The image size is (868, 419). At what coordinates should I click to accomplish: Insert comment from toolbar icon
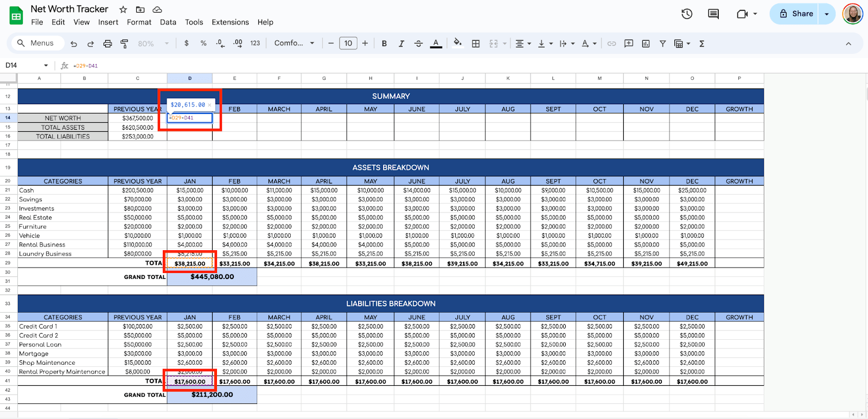(629, 43)
